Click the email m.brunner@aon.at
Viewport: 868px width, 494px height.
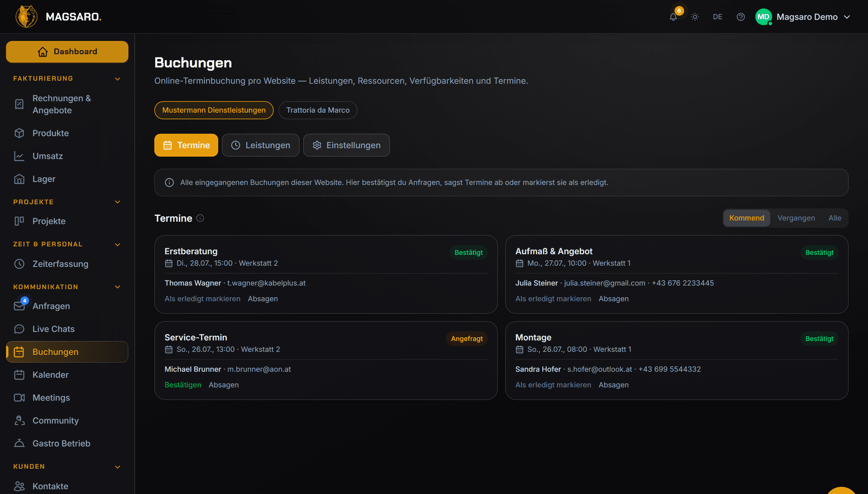click(259, 369)
